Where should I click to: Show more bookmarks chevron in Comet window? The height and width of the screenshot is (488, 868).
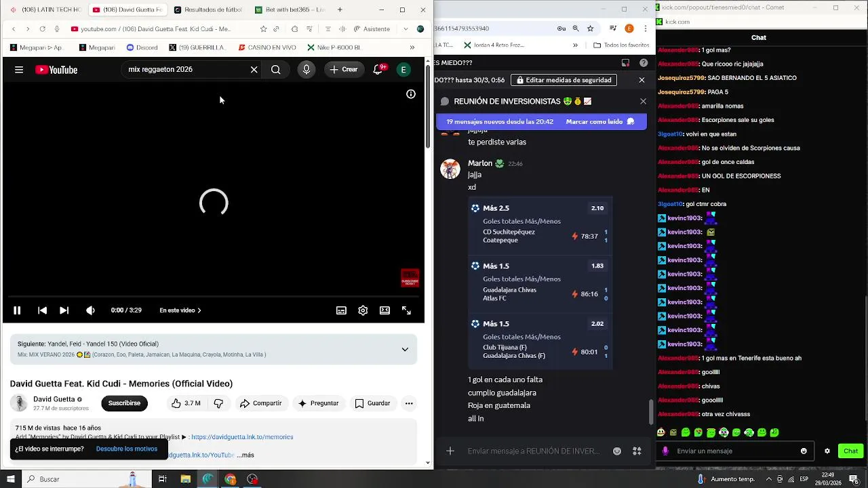click(x=412, y=47)
